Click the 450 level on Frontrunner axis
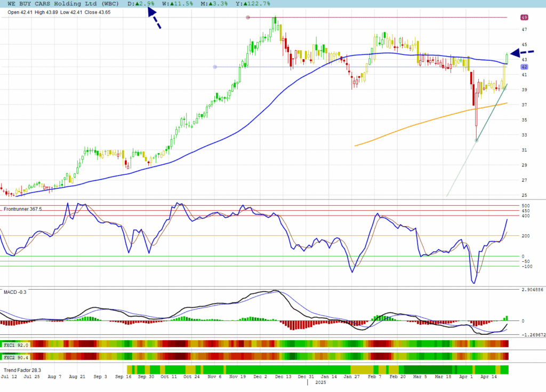The image size is (546, 392). click(x=526, y=211)
